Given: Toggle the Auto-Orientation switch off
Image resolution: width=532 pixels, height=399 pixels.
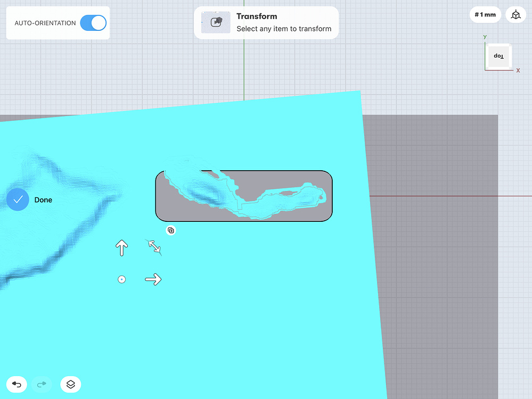Looking at the screenshot, I should pyautogui.click(x=93, y=23).
